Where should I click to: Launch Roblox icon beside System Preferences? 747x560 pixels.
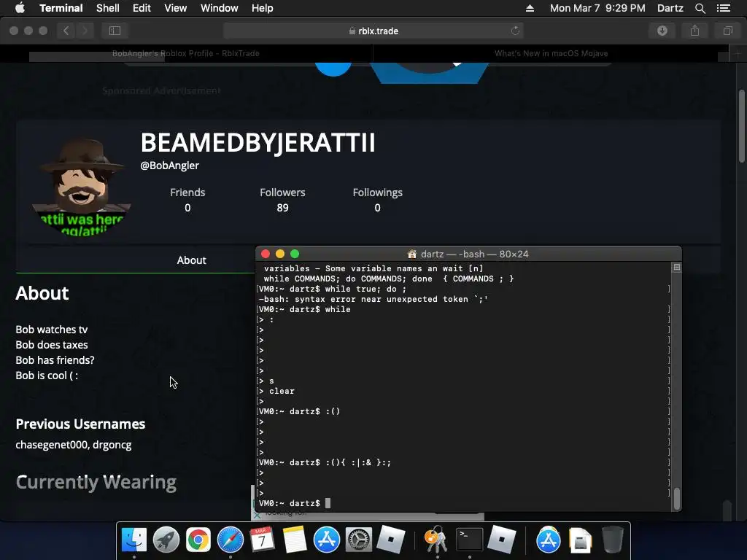tap(391, 540)
